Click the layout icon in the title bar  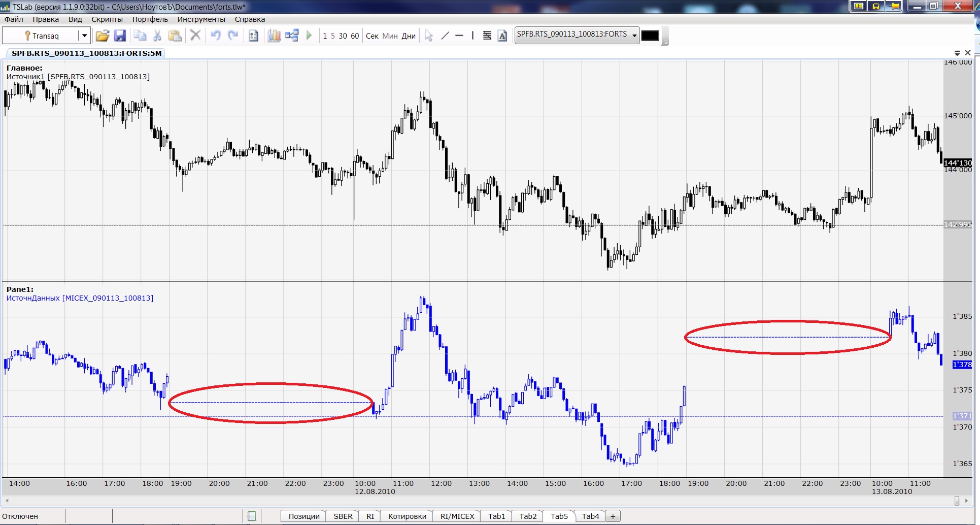[858, 6]
